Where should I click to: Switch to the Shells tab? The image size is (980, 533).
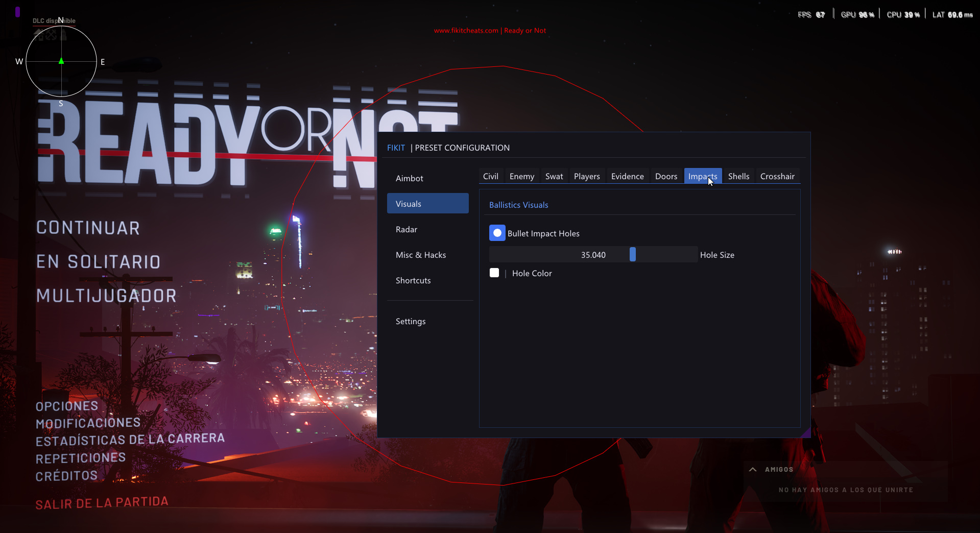(738, 176)
